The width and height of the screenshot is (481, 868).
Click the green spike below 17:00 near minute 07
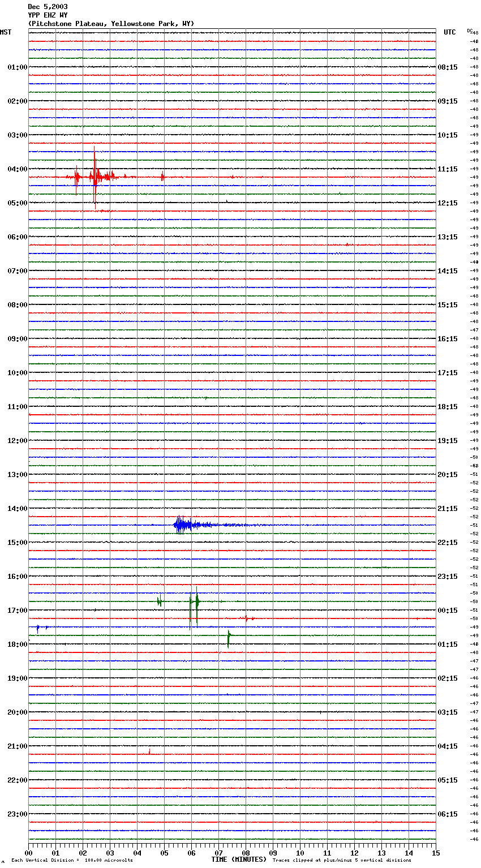pos(229,639)
